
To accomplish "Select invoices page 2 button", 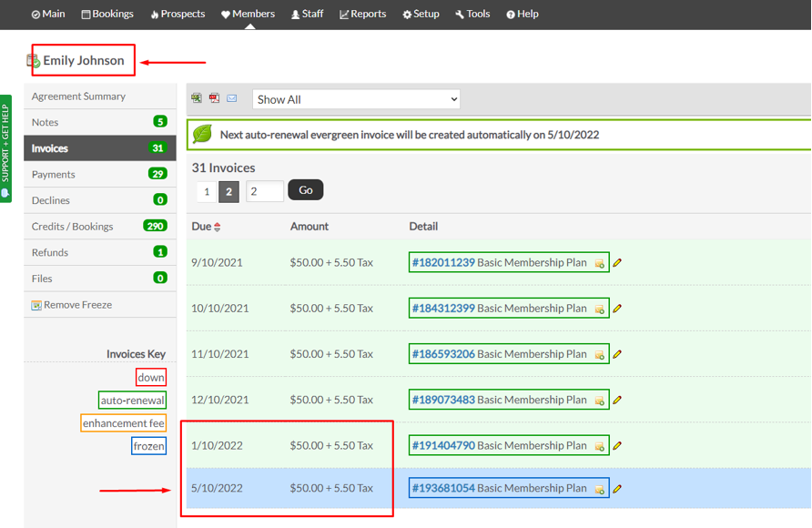I will 228,192.
